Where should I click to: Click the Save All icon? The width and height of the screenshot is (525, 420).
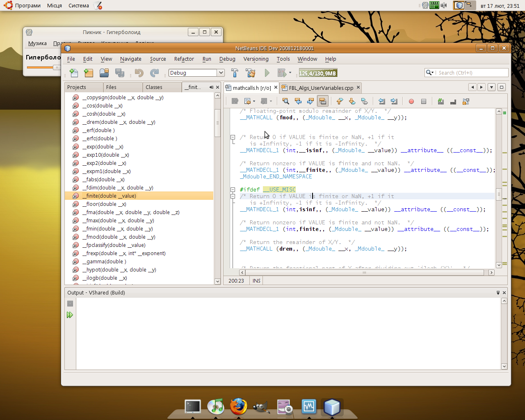pos(120,73)
